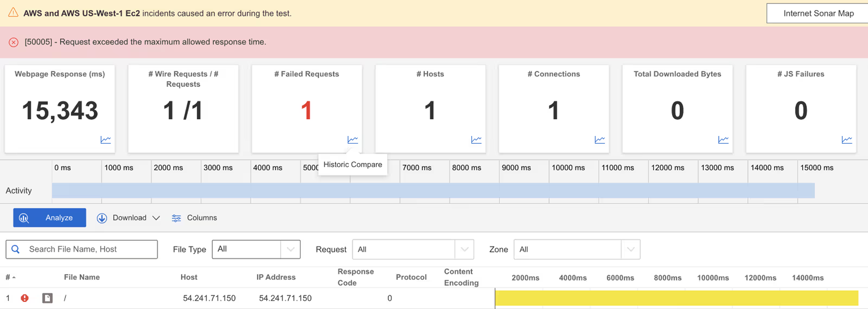Open the File Type dropdown
This screenshot has width=868, height=309.
(x=256, y=249)
